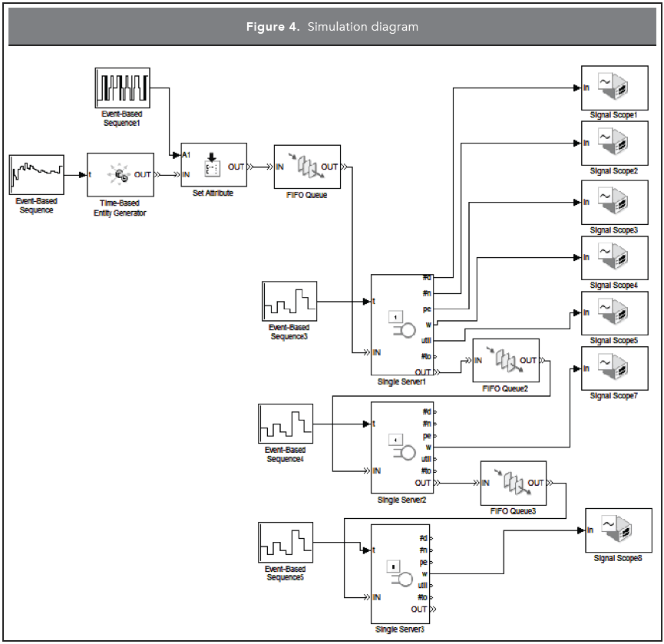
Task: Click the FIFO Queue3 block
Action: [x=513, y=483]
